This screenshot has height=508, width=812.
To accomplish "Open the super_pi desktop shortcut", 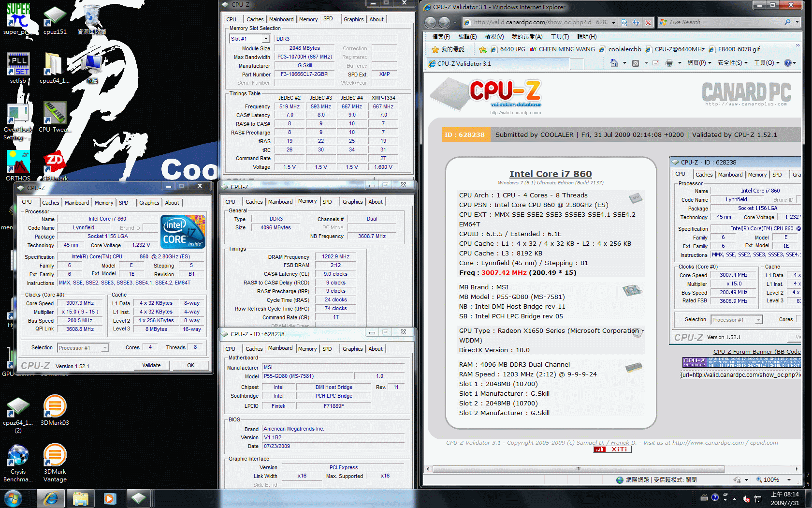I will 18,19.
